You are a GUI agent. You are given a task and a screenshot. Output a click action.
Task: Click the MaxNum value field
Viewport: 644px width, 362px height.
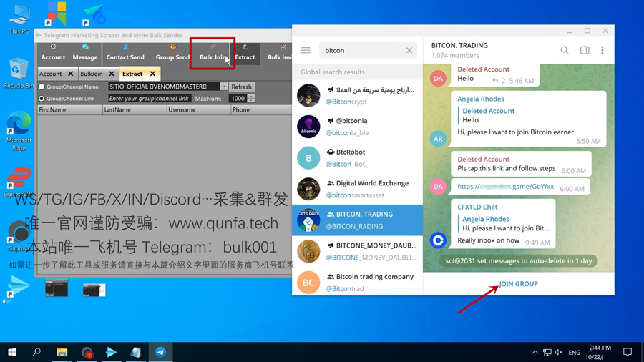238,99
